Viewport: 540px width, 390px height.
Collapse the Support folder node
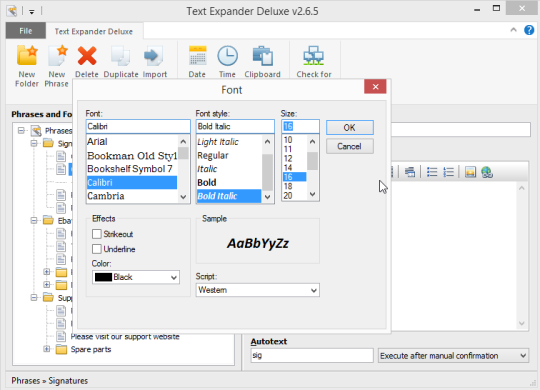[34, 297]
